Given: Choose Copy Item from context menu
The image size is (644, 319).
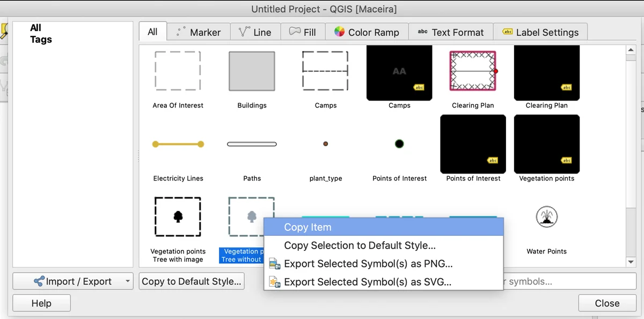Looking at the screenshot, I should [x=308, y=227].
